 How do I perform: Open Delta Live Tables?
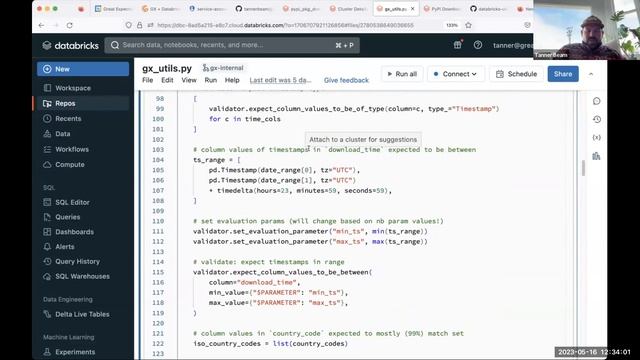pos(82,314)
